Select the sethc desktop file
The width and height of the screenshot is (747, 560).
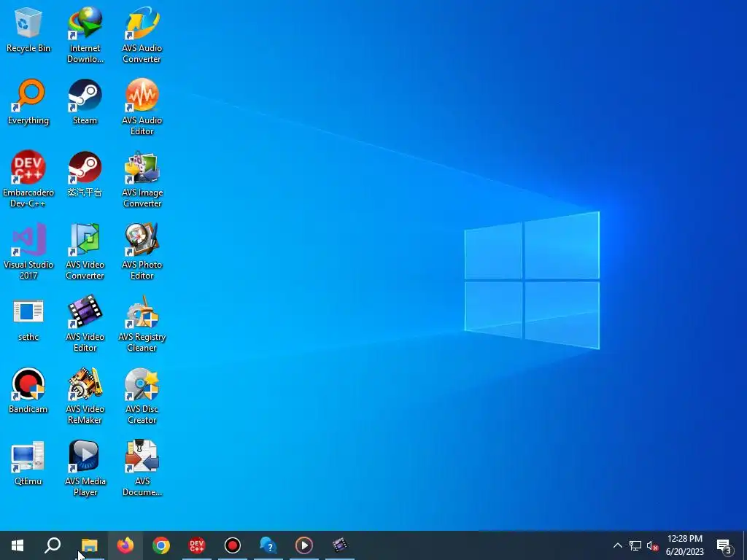(x=28, y=319)
